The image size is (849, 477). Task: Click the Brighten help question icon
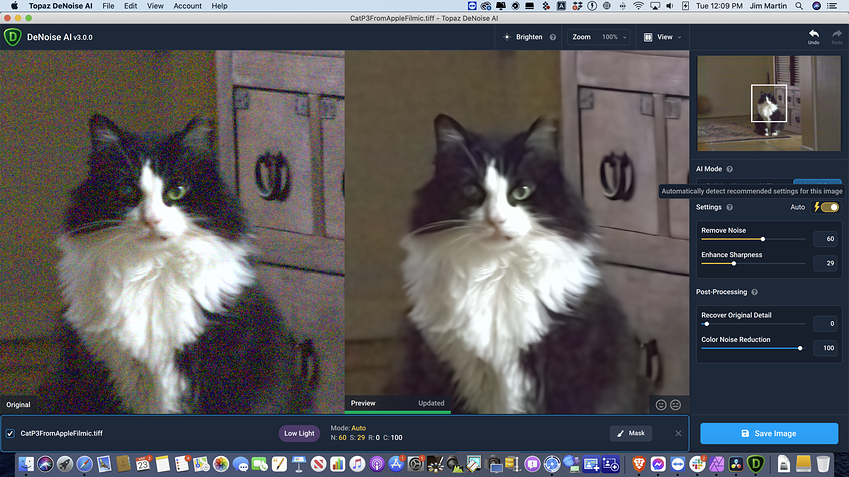[553, 37]
